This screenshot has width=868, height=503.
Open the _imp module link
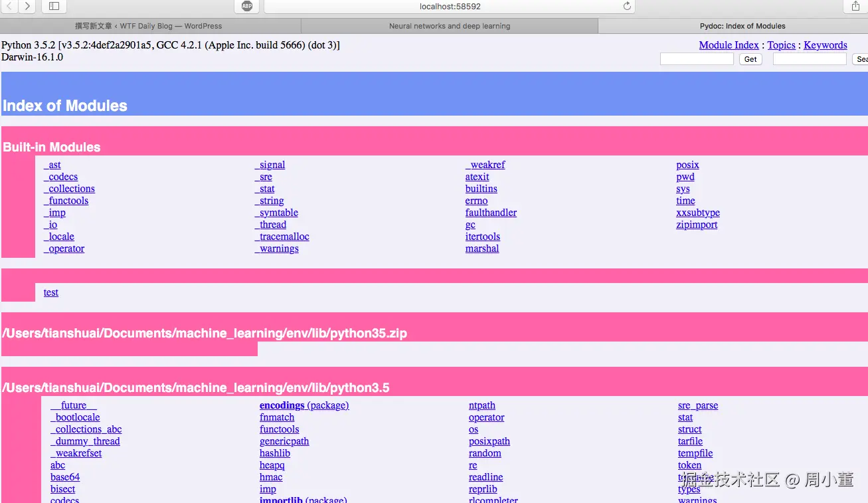pyautogui.click(x=54, y=213)
